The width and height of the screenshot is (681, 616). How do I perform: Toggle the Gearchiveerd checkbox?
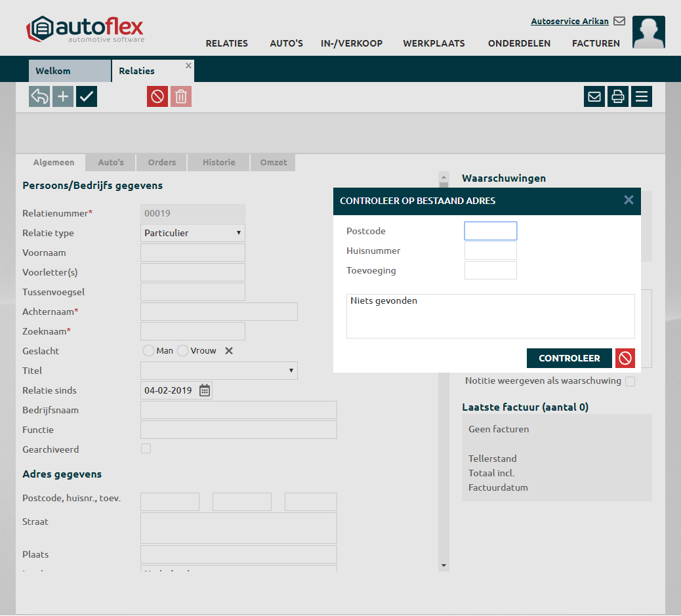tap(146, 449)
